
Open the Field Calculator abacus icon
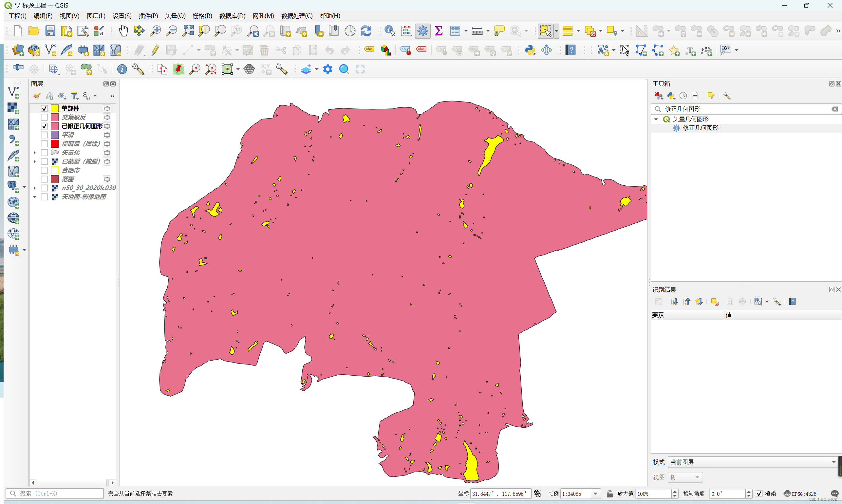(406, 31)
